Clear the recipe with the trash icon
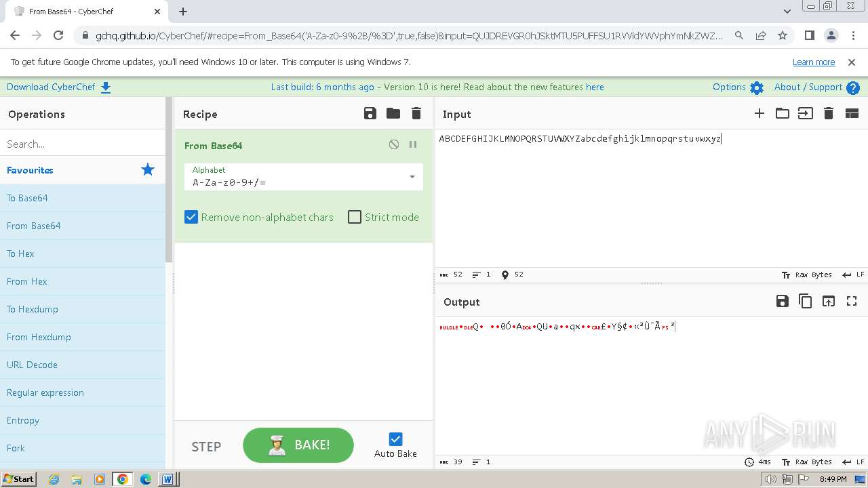 [416, 114]
